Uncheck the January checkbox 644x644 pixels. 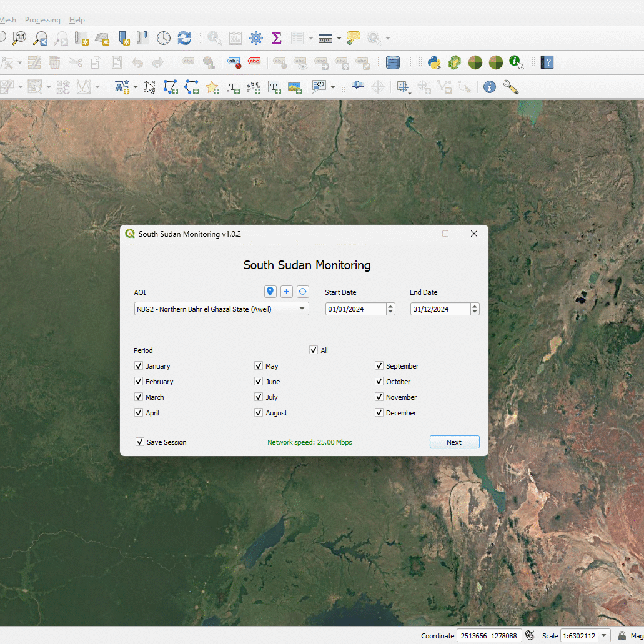139,366
